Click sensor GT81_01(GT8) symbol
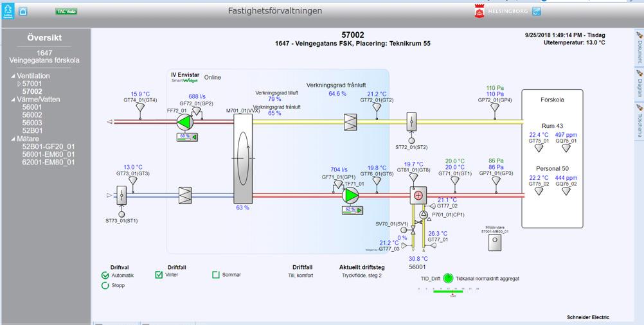Screen dimensions: 644x325 pos(414,177)
